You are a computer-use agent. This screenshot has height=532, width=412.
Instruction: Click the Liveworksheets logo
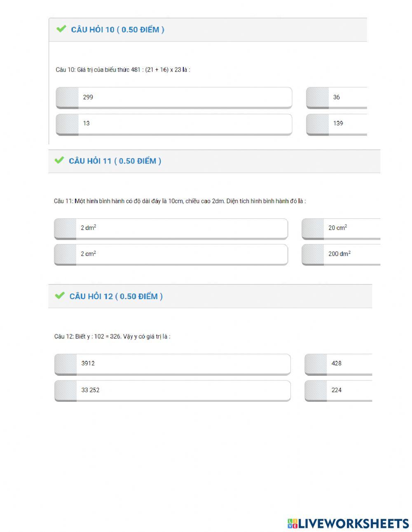(x=348, y=523)
